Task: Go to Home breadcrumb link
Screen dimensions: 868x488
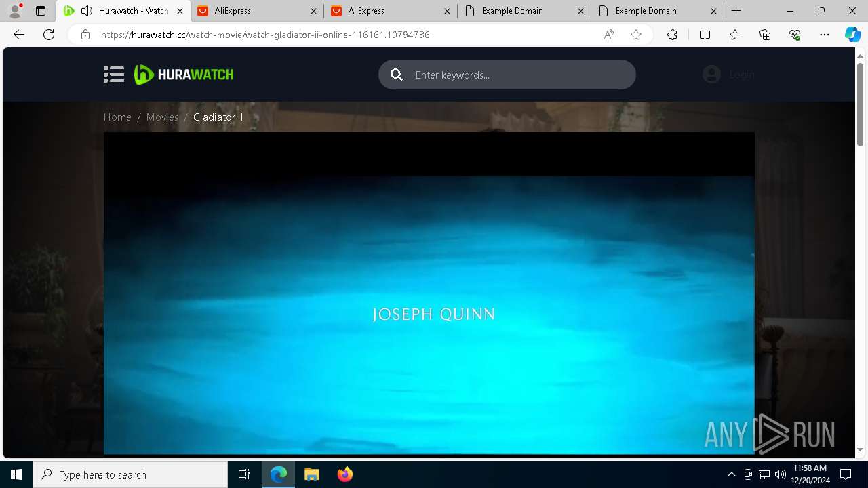Action: click(x=117, y=117)
